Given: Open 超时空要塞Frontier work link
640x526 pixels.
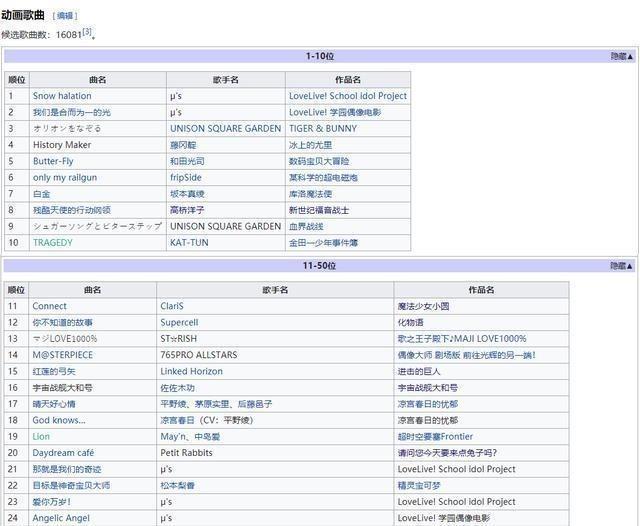Looking at the screenshot, I should 435,437.
